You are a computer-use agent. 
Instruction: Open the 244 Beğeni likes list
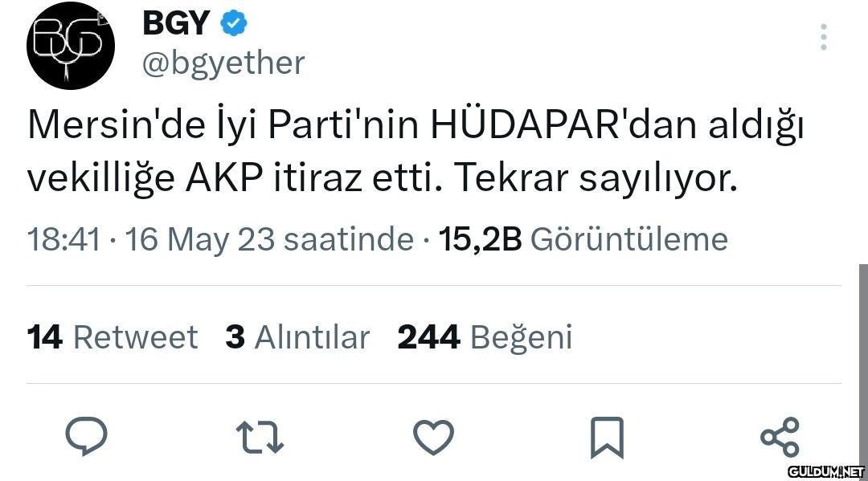click(x=485, y=337)
